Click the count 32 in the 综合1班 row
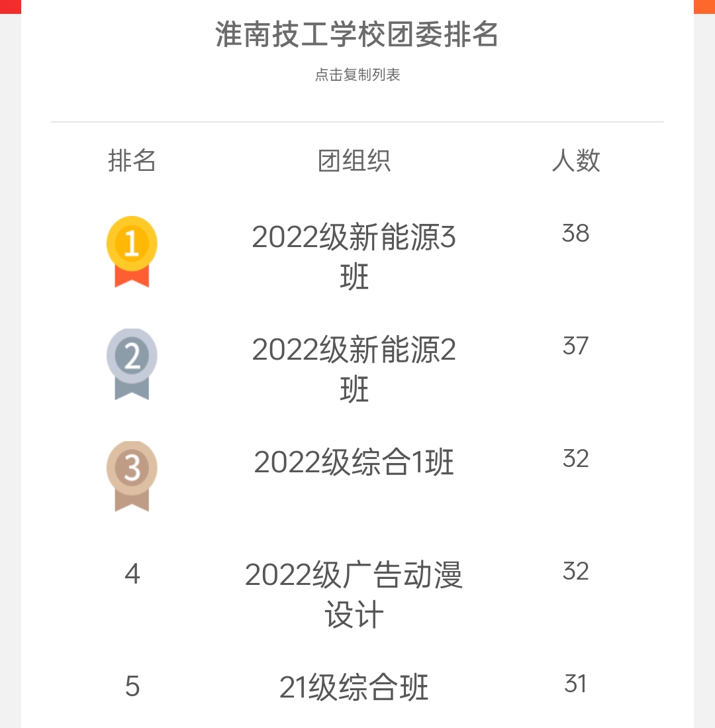The height and width of the screenshot is (728, 715). [x=576, y=458]
